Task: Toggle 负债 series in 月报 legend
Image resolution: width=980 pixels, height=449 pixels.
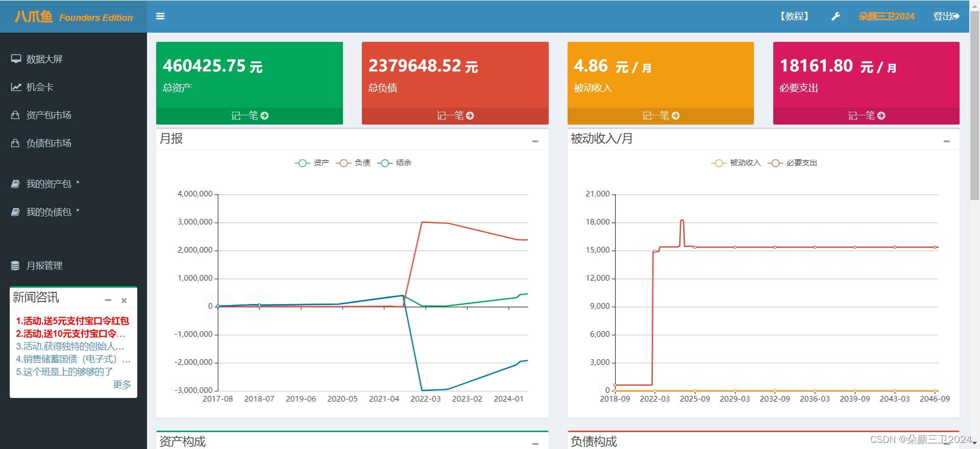Action: (x=353, y=163)
